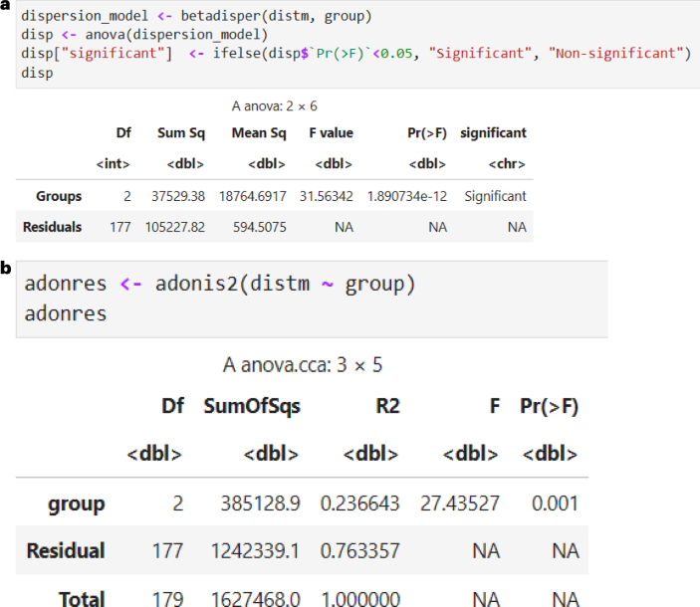Screen dimensions: 700x607
Task: Click the F value 27.43527 cell
Action: (458, 504)
